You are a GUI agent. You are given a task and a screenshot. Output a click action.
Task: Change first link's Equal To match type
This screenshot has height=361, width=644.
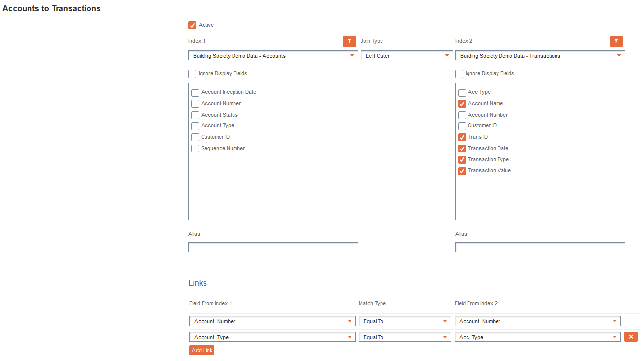(x=405, y=321)
